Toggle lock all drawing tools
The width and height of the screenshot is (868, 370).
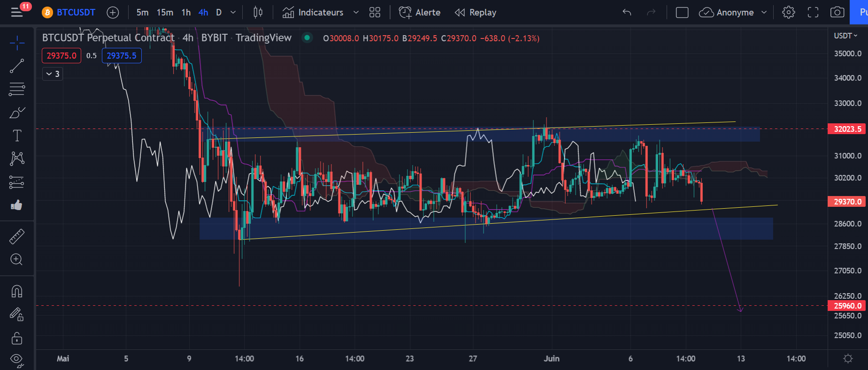17,338
